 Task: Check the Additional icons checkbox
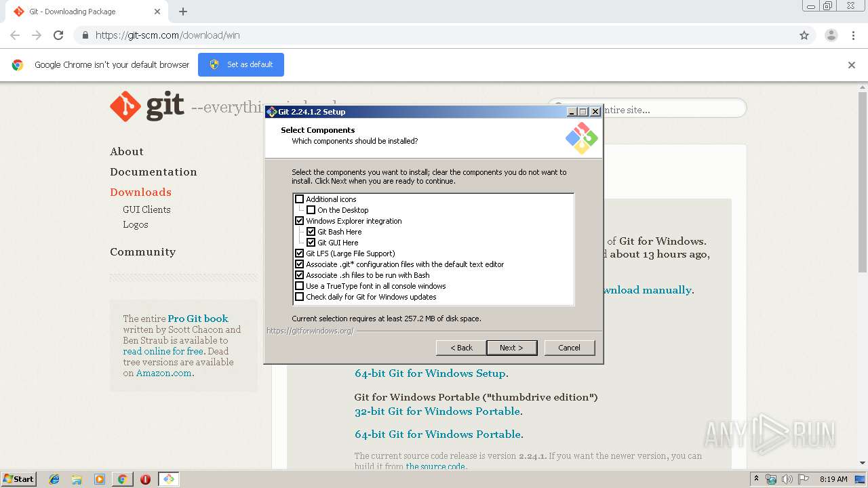click(300, 199)
